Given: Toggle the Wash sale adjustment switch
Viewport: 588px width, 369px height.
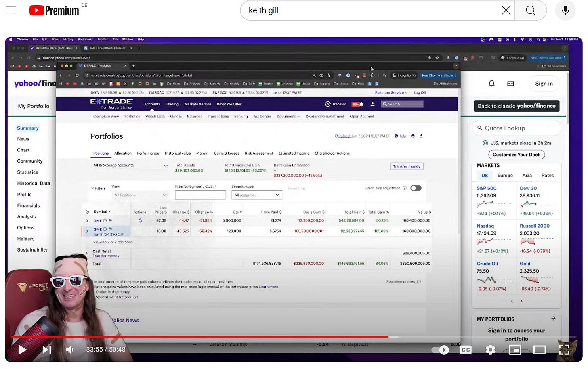Looking at the screenshot, I should 416,188.
